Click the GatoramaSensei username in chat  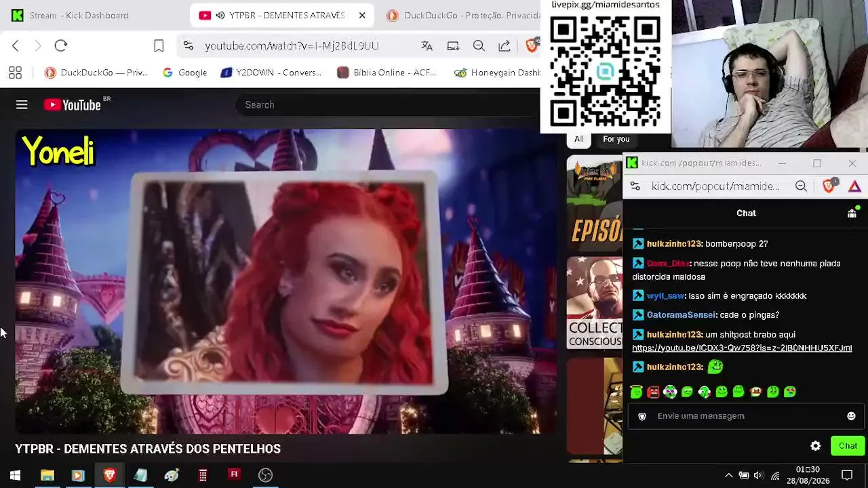coord(681,315)
